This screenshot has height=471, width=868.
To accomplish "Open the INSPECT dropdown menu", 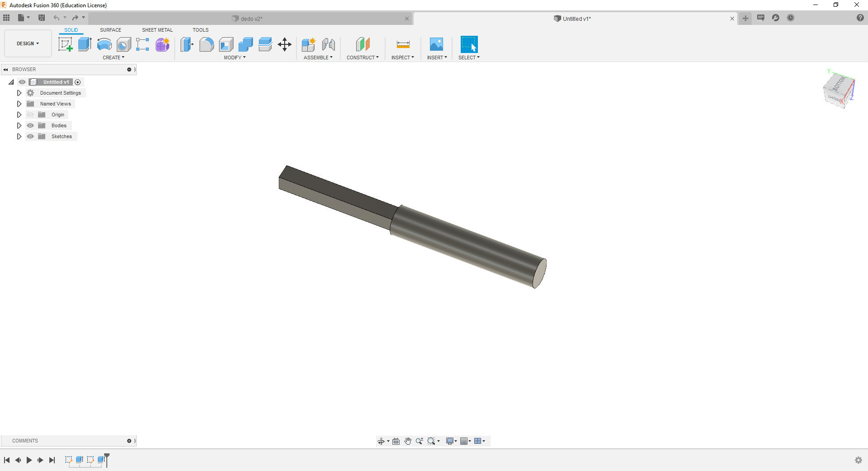I will click(x=403, y=58).
